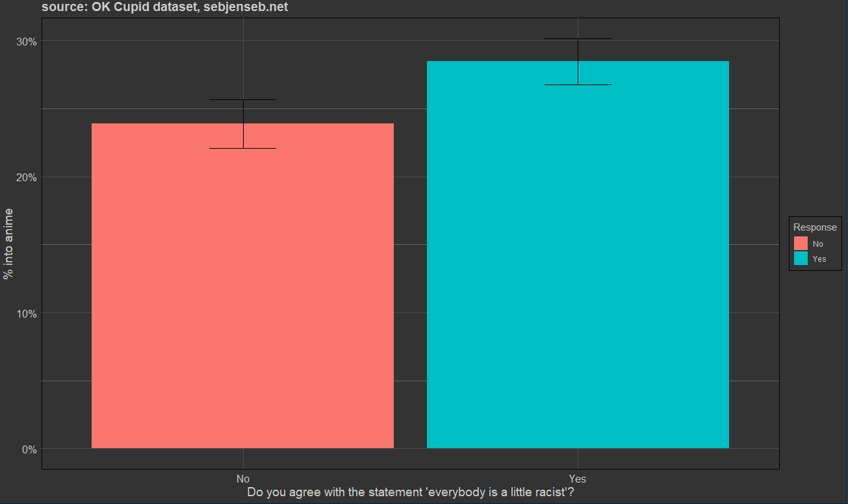Click the 'Yes' legend label text
848x504 pixels.
(x=819, y=259)
